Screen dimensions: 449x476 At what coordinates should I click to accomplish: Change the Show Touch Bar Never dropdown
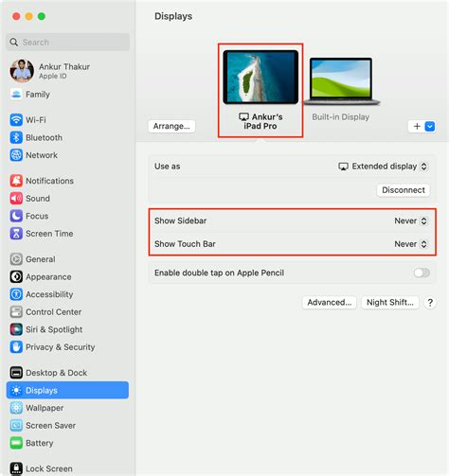click(410, 244)
